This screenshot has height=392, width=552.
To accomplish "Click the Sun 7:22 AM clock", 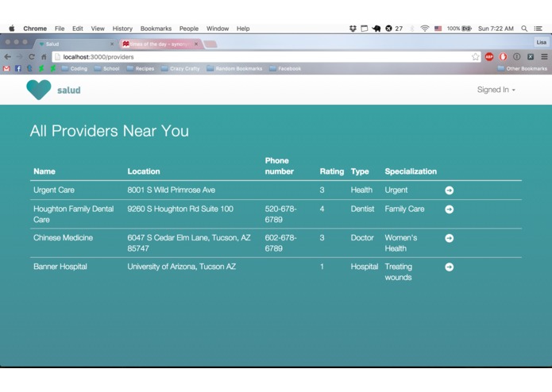I will coord(496,29).
